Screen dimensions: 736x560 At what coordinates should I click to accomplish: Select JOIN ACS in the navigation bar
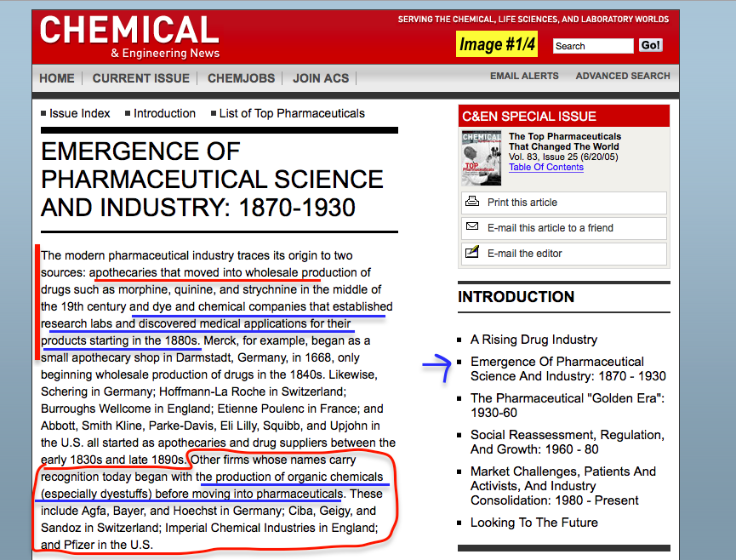coord(321,78)
